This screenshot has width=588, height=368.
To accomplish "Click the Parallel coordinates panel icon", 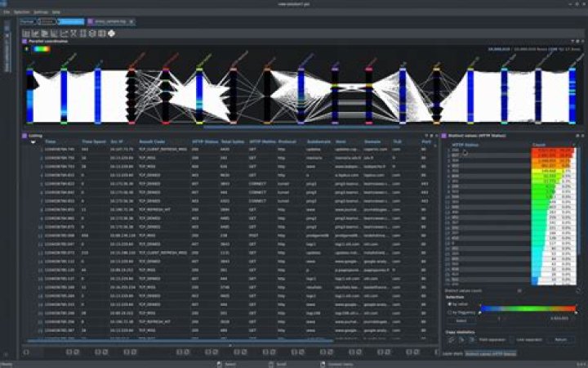I will 24,41.
